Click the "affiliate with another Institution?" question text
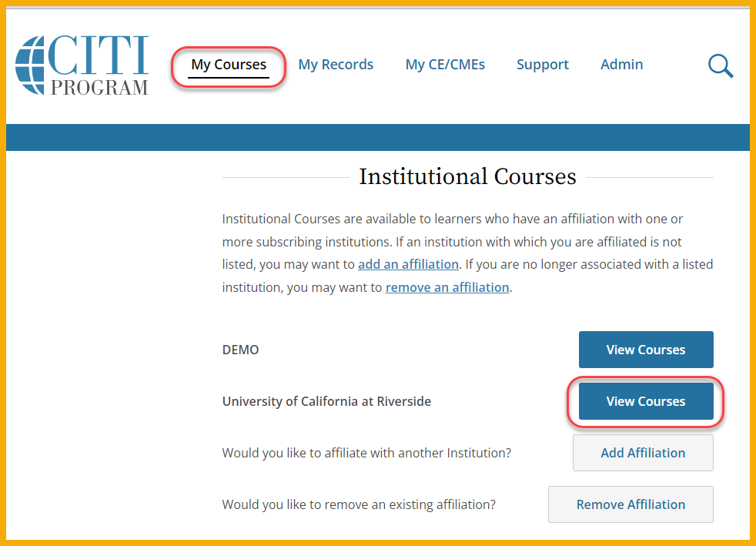 click(366, 453)
